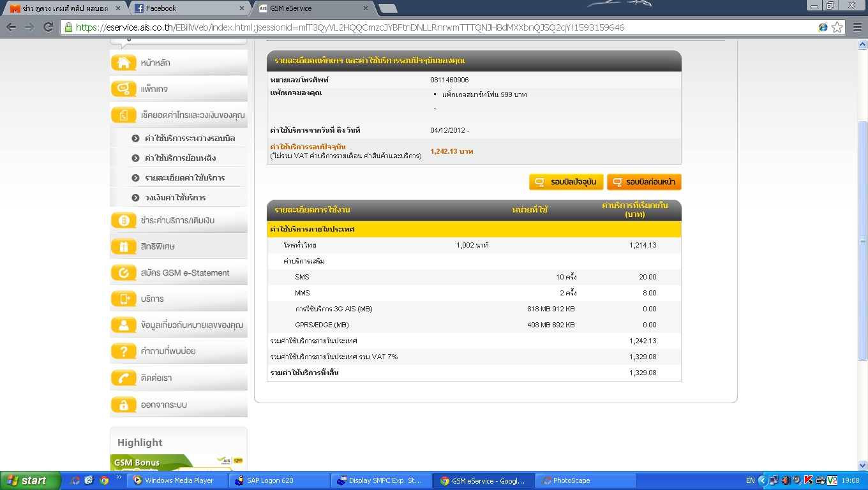Open the ติดต่อเรา contact phone icon
Viewport: 868px width, 490px height.
(123, 378)
